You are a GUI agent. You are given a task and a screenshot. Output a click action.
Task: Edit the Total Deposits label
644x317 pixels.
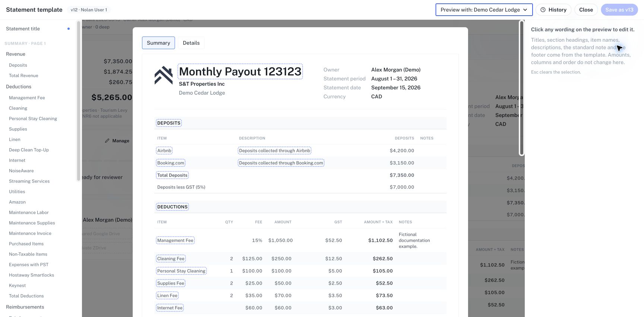(172, 175)
